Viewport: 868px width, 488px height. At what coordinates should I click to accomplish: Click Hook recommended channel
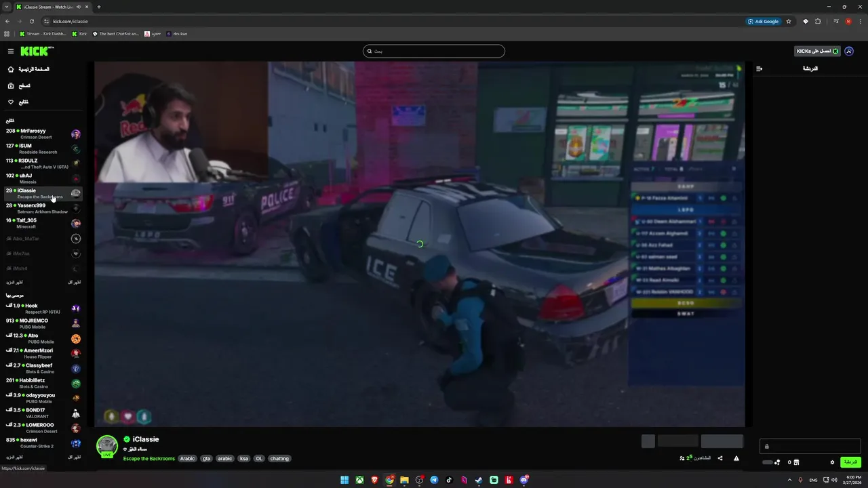tap(43, 308)
